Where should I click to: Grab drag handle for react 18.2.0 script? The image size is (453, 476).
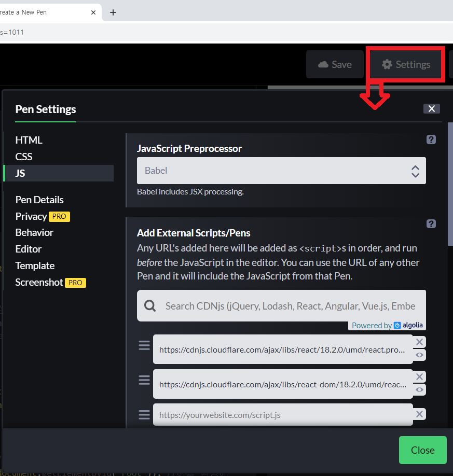pyautogui.click(x=144, y=345)
